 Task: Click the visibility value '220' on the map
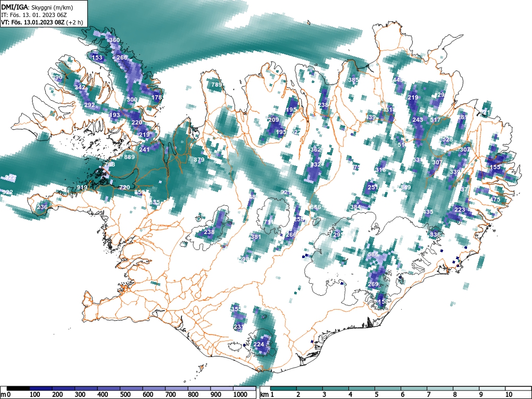pyautogui.click(x=137, y=123)
